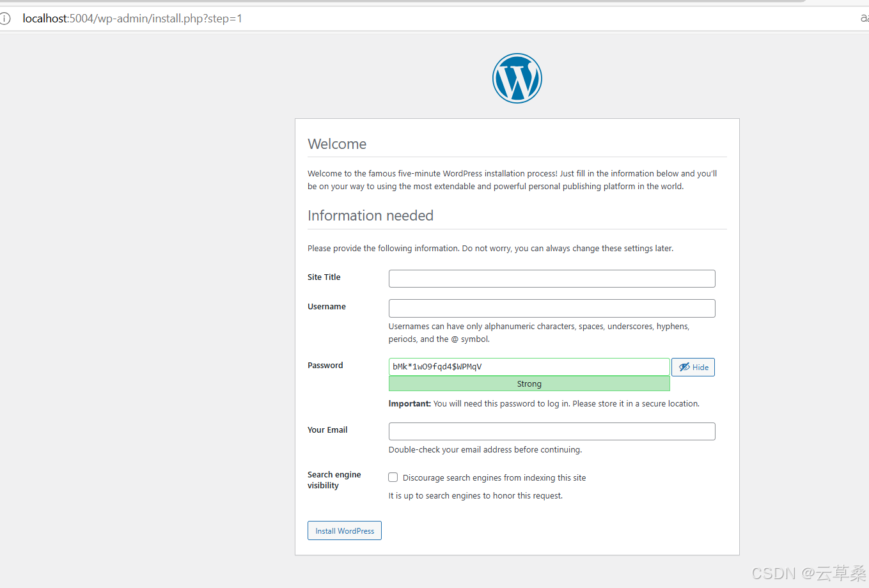Check Discourage search engines checkbox
Image resolution: width=869 pixels, height=588 pixels.
coord(393,477)
